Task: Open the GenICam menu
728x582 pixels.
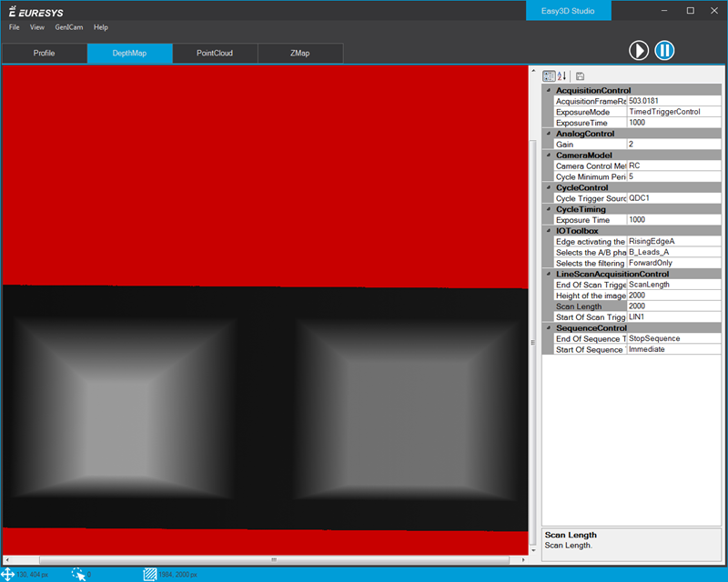Action: point(68,27)
